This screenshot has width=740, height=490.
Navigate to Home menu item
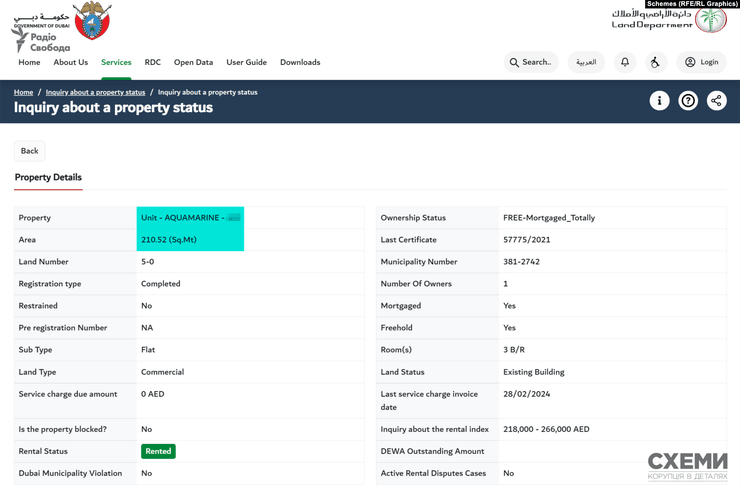pyautogui.click(x=29, y=62)
